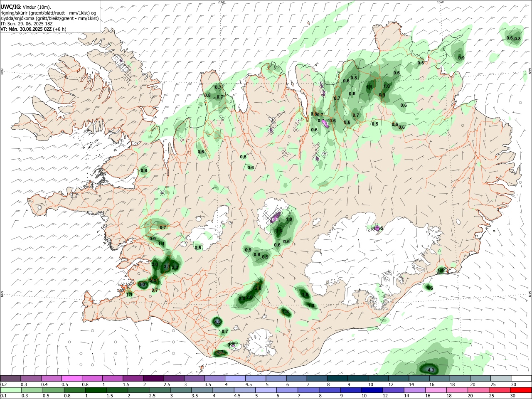This screenshot has width=532, height=399.
Task: Pick the bright red swatch after 30
Action: (520, 390)
